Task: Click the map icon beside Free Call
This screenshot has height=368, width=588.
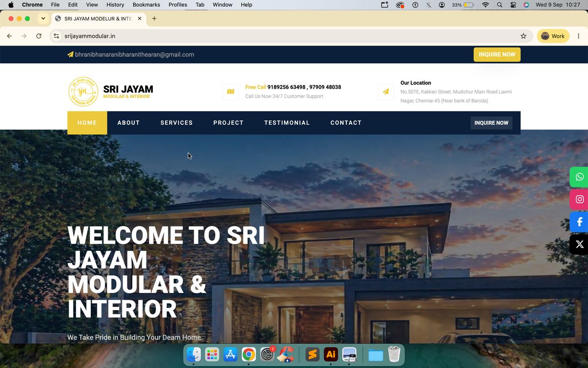Action: tap(231, 92)
